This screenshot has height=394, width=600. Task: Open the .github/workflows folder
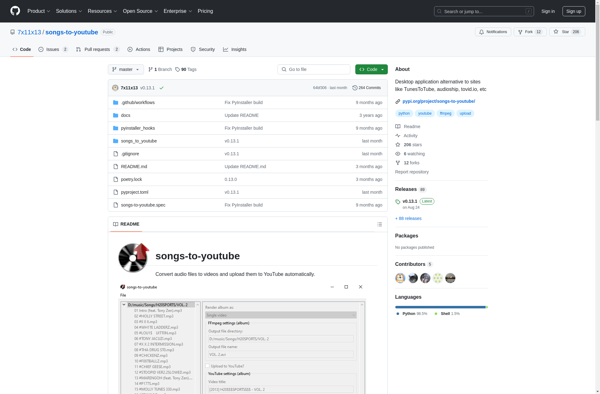[x=138, y=103]
